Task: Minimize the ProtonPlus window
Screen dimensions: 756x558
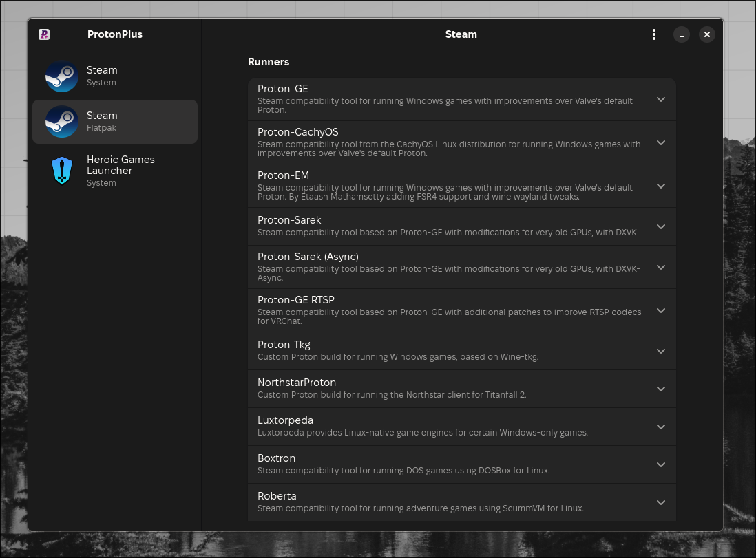Action: pos(682,34)
